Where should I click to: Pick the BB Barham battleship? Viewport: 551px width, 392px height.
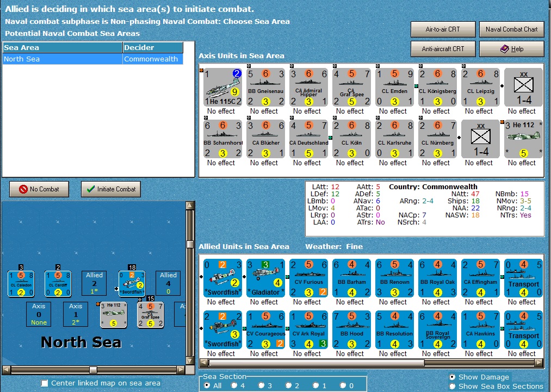tap(351, 278)
